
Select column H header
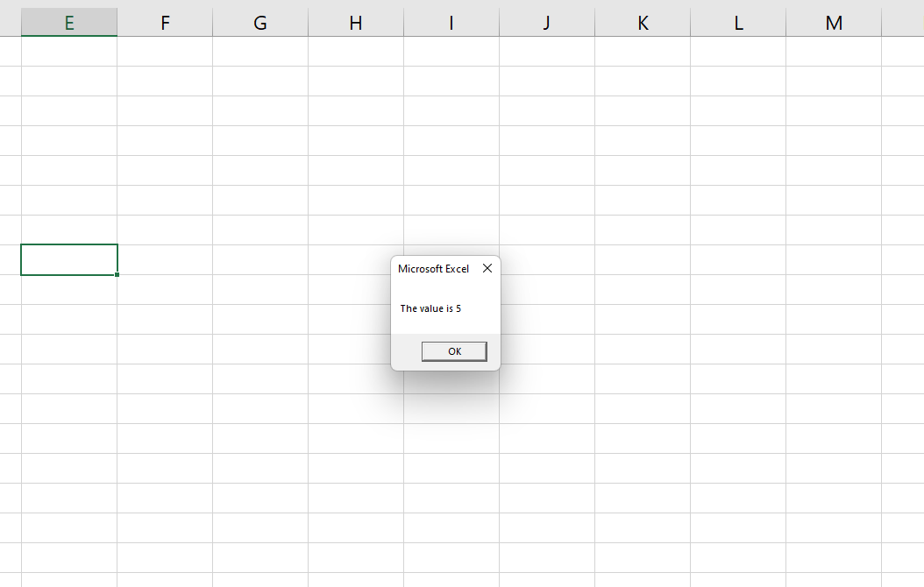click(x=355, y=22)
